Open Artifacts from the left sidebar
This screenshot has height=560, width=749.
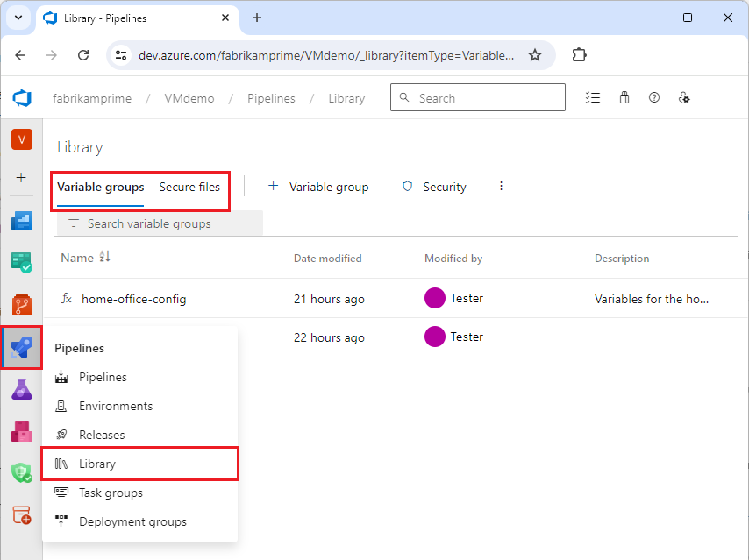tap(21, 431)
